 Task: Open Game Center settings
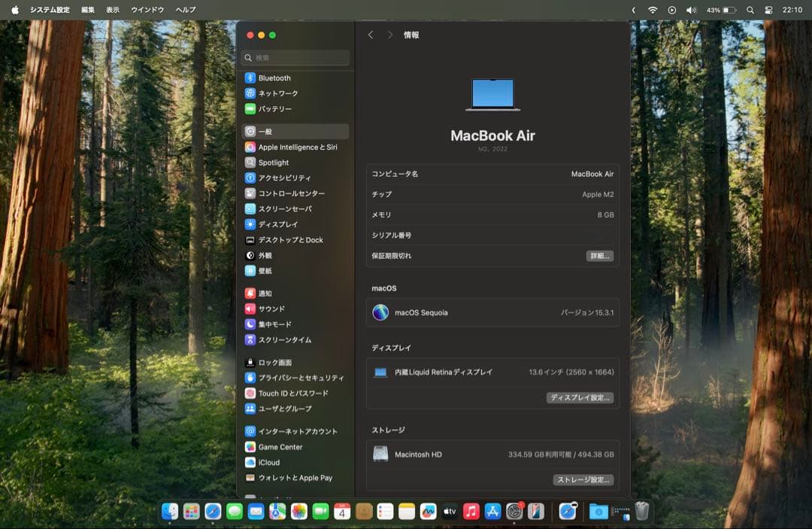click(280, 447)
